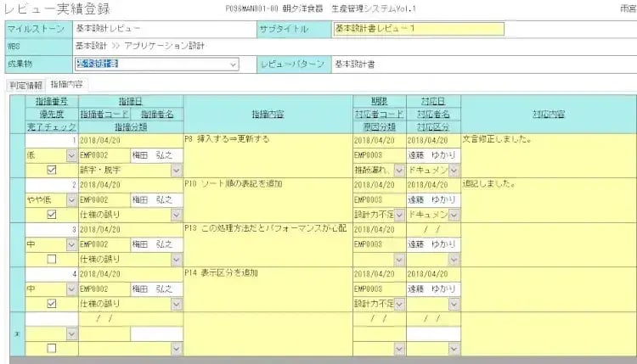Open 対応区分 dropdown for item 4

pyautogui.click(x=454, y=303)
